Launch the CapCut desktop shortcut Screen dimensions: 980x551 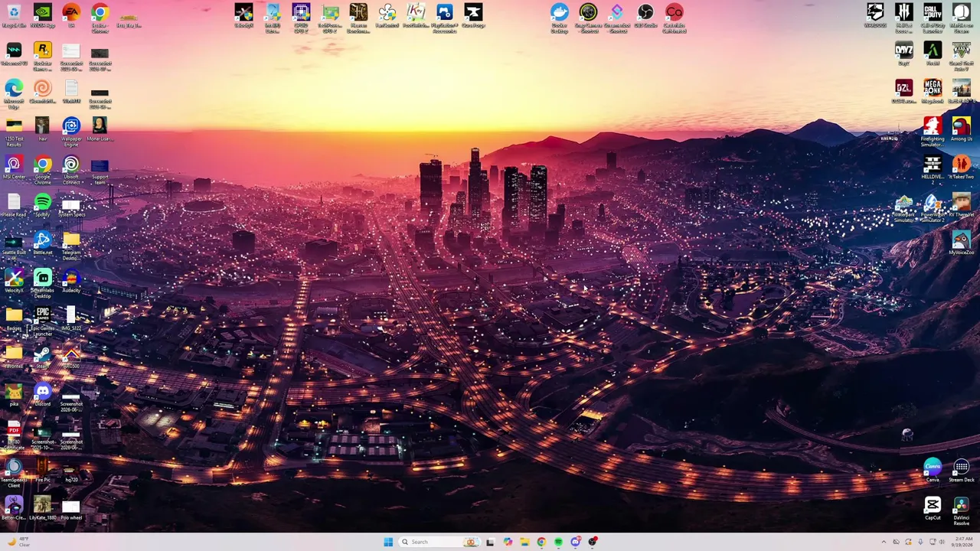click(933, 509)
